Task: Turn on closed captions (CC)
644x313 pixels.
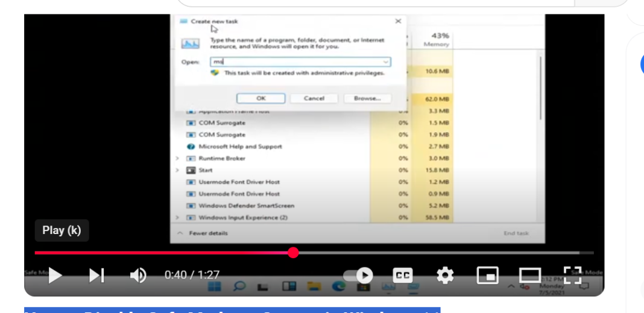Action: click(403, 275)
